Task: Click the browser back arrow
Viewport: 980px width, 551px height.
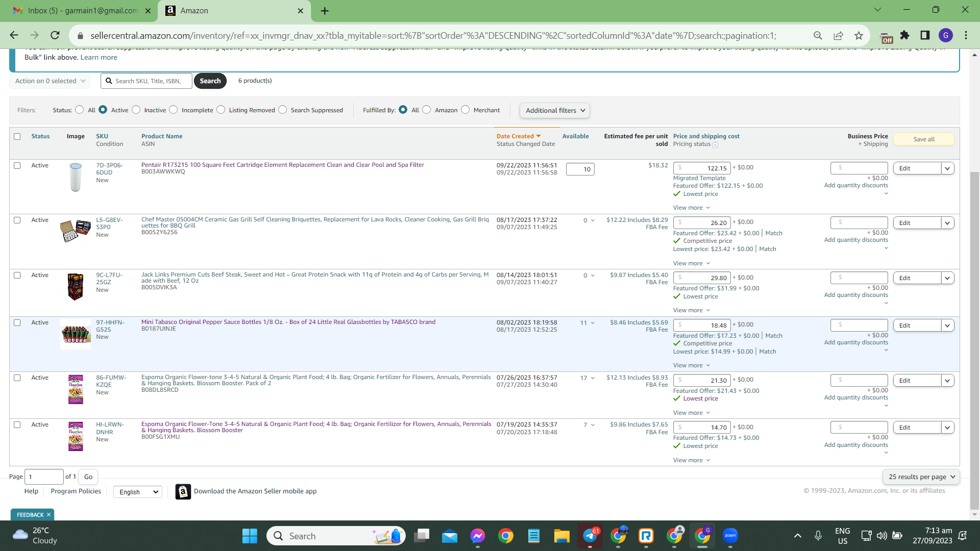Action: tap(14, 35)
